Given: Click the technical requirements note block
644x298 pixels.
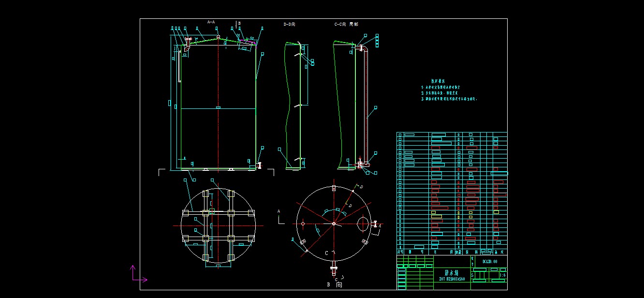Looking at the screenshot, I should (449, 90).
